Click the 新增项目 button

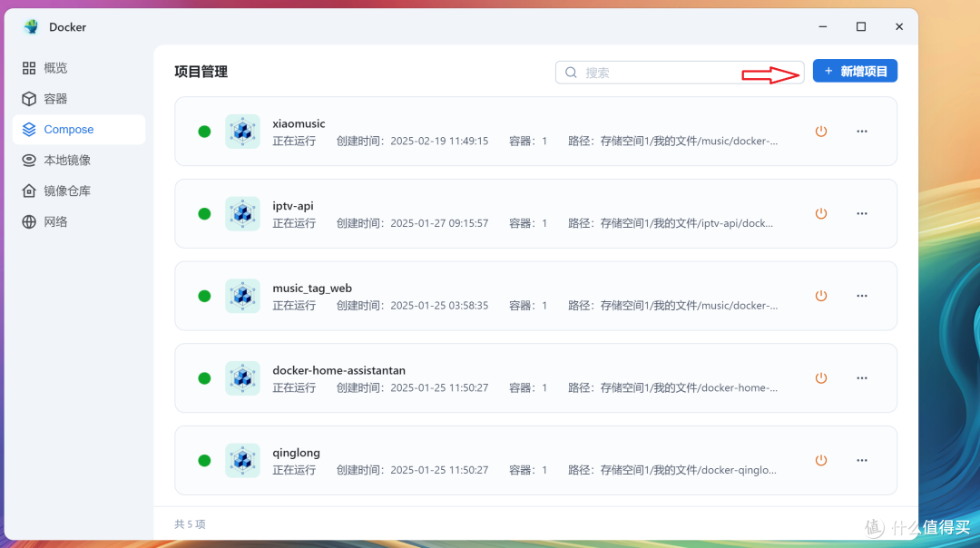coord(855,70)
